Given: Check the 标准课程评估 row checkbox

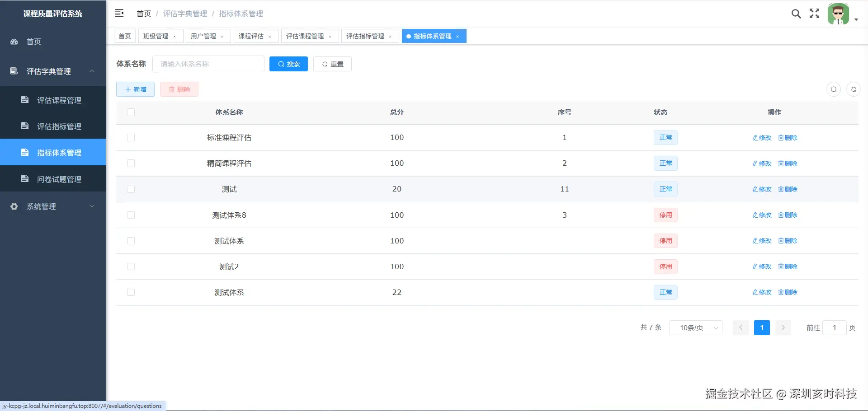Looking at the screenshot, I should tap(131, 138).
